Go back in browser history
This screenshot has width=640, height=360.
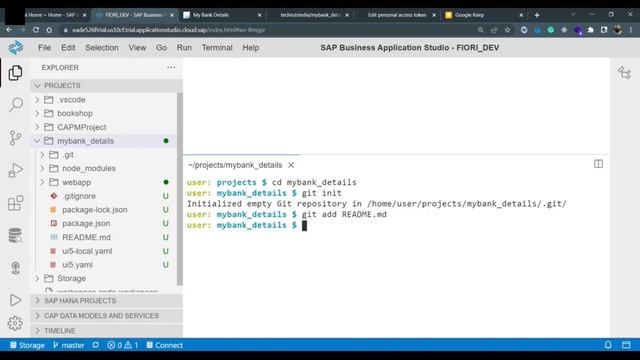coord(9,30)
